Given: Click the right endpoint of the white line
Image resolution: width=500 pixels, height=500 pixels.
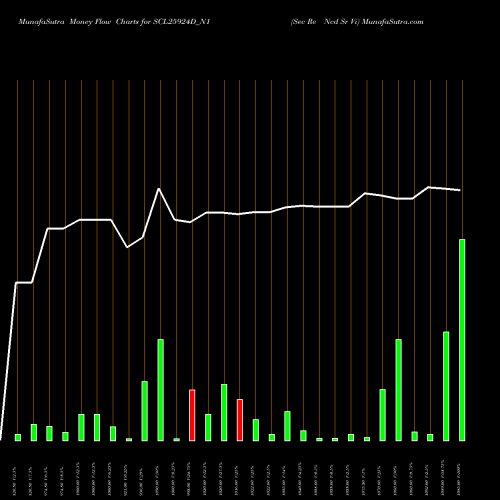Looking at the screenshot, I should click(x=460, y=190).
